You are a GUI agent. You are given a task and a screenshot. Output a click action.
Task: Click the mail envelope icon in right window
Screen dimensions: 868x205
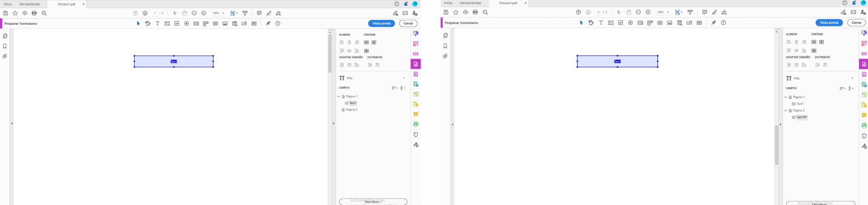pos(853,12)
